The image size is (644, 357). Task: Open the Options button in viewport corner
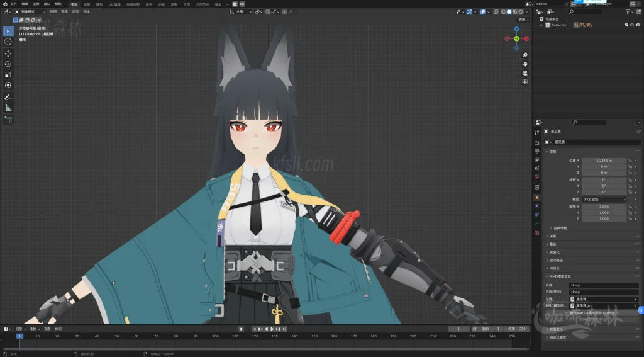pyautogui.click(x=523, y=20)
